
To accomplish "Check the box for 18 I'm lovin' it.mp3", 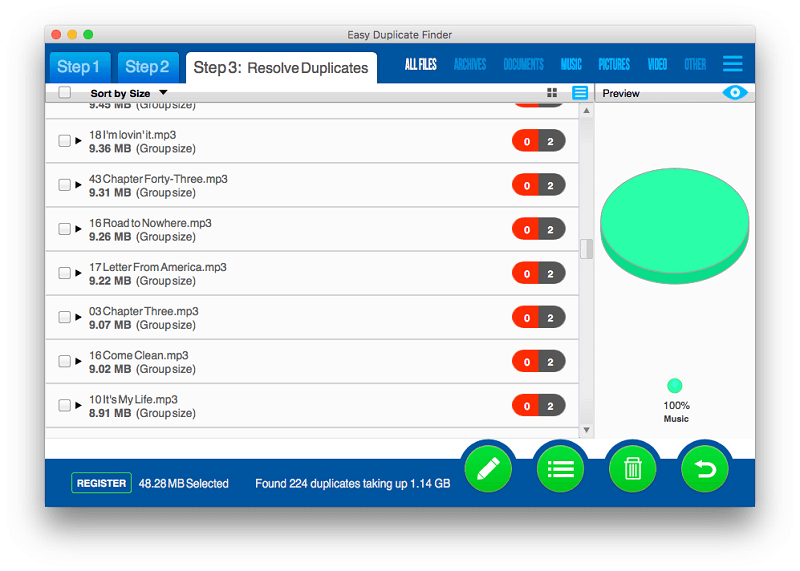I will tap(64, 141).
